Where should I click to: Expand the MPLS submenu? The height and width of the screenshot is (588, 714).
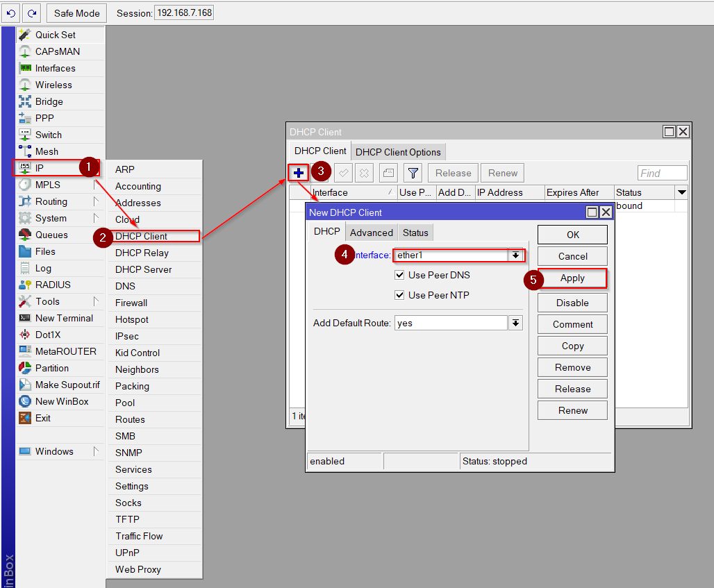[96, 185]
